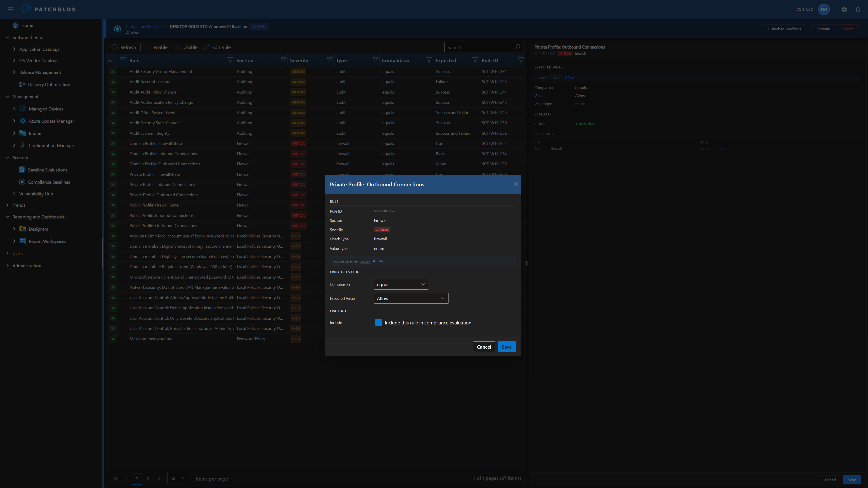
Task: Open the Expected Value Allow dropdown
Action: tap(411, 298)
